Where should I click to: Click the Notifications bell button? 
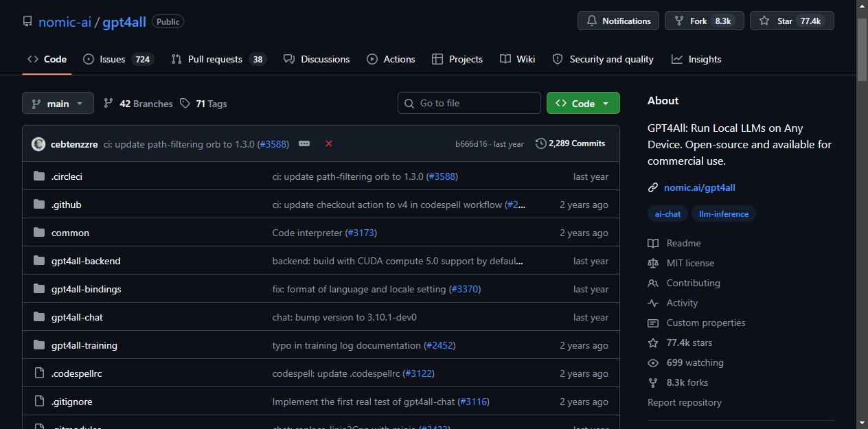(618, 21)
